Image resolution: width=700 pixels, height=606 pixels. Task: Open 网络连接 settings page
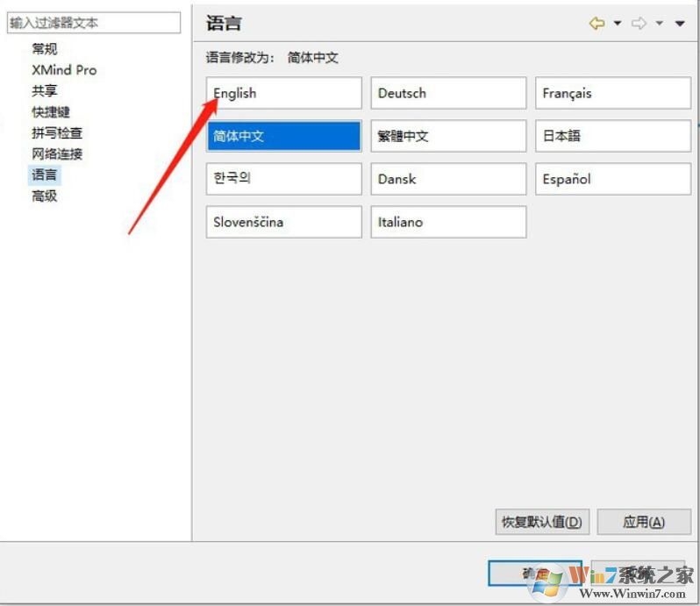point(57,154)
